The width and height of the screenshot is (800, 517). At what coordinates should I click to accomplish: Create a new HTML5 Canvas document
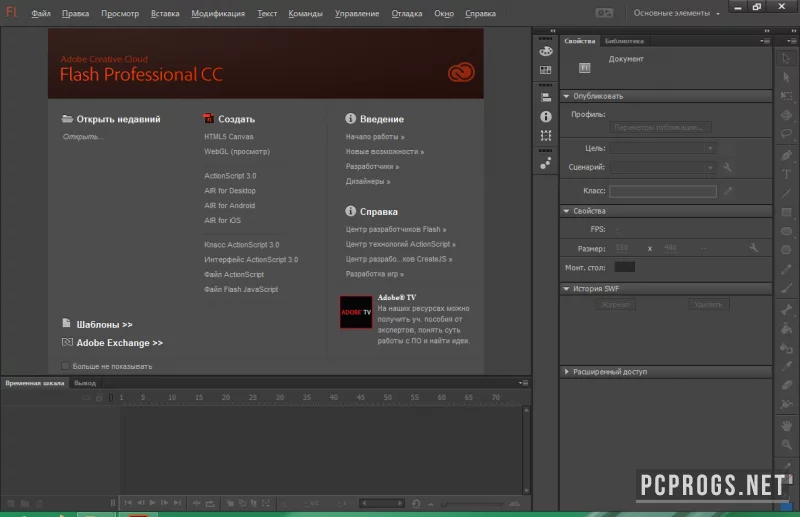click(229, 137)
